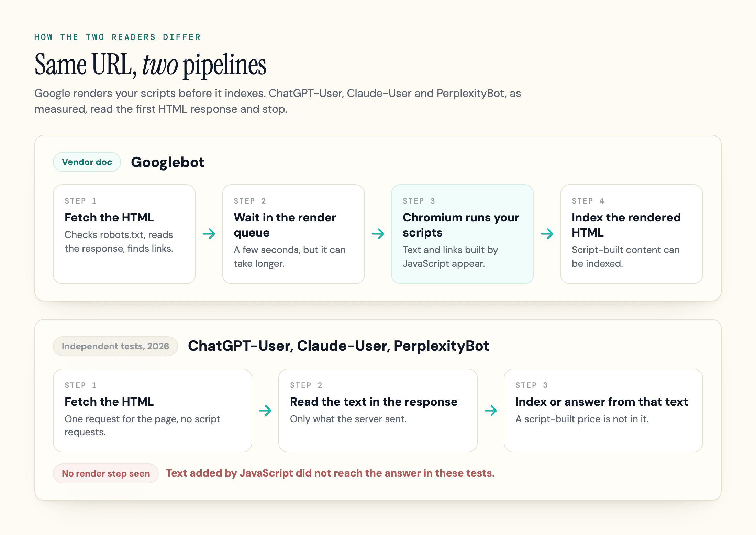Select the 'ChatGPT-User, Claude-User, PerplexityBot' heading

point(338,346)
